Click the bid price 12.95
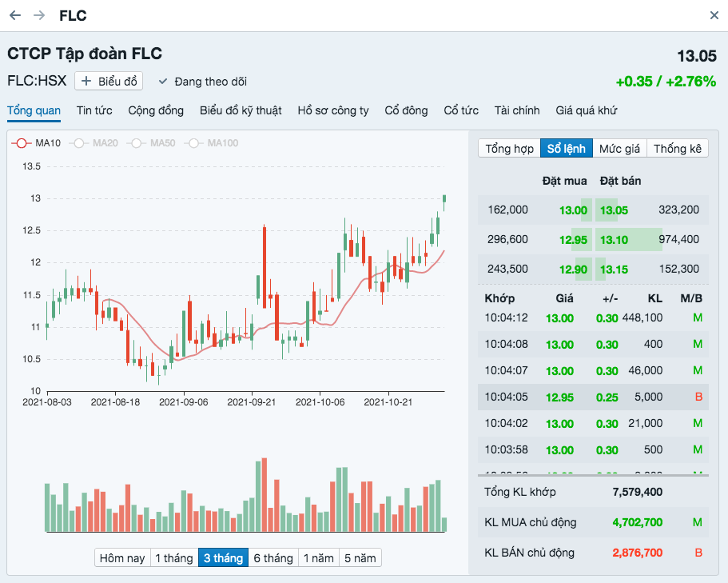728x583 pixels. (573, 240)
